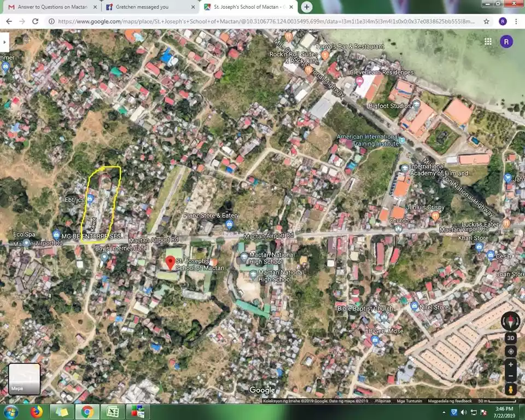
Task: Open Boy's Internet Cafe marker
Action: click(x=104, y=257)
